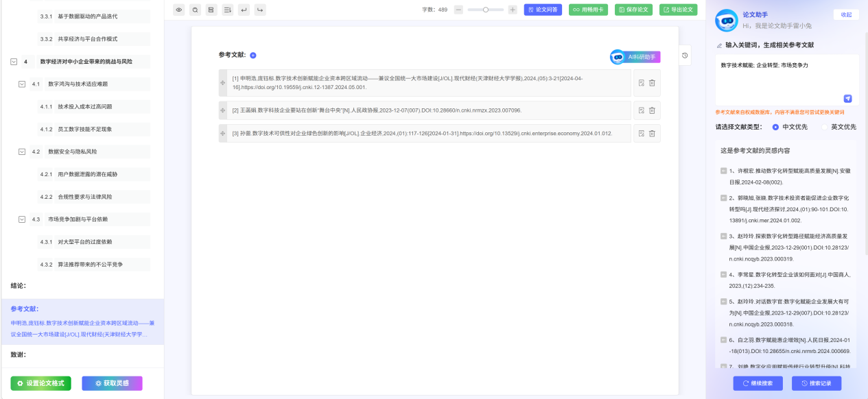Go to 结论 section in outline
Image resolution: width=868 pixels, height=399 pixels.
click(x=19, y=285)
